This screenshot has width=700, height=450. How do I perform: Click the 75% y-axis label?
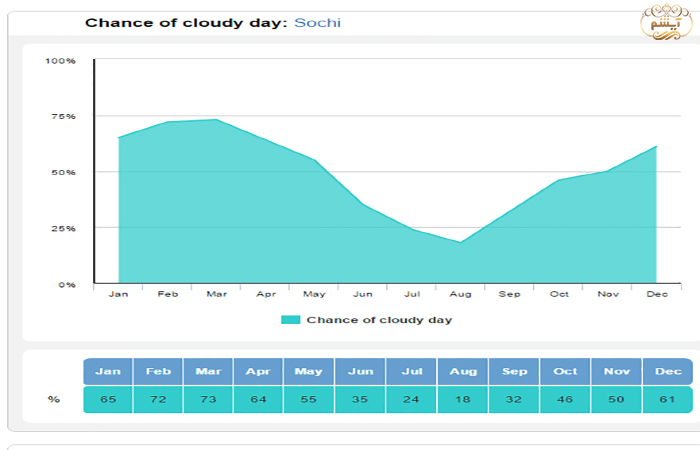coord(63,117)
